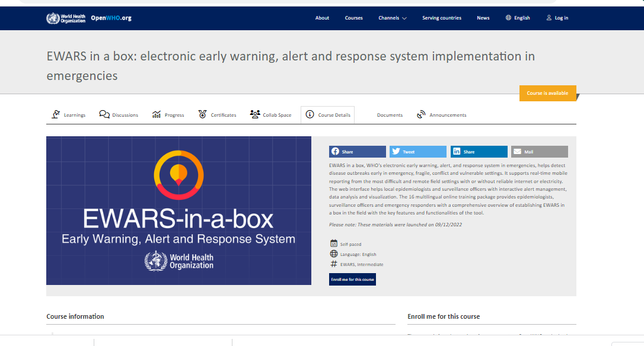Click the Collab Space people icon
The height and width of the screenshot is (346, 644).
click(x=255, y=114)
